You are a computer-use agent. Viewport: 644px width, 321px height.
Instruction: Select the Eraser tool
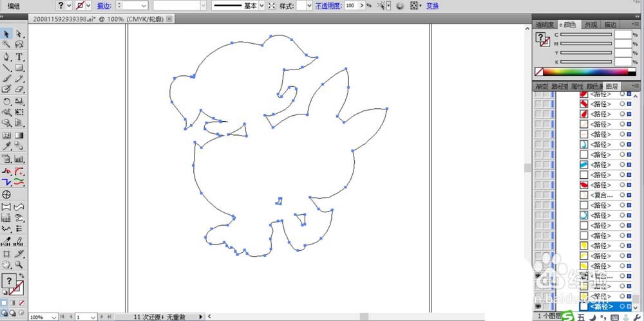tap(19, 89)
